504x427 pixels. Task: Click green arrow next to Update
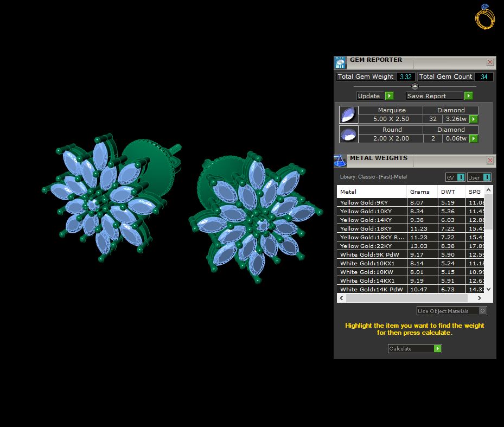[389, 96]
